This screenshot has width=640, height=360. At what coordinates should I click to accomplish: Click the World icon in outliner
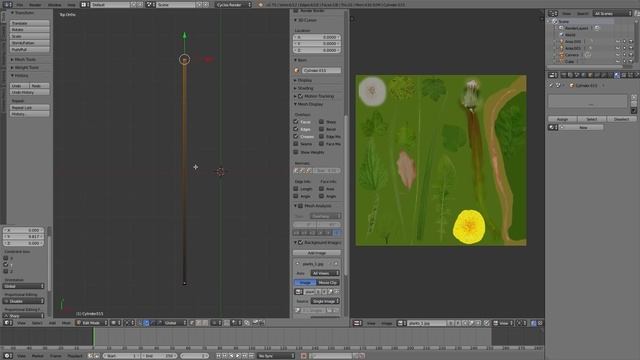point(562,35)
